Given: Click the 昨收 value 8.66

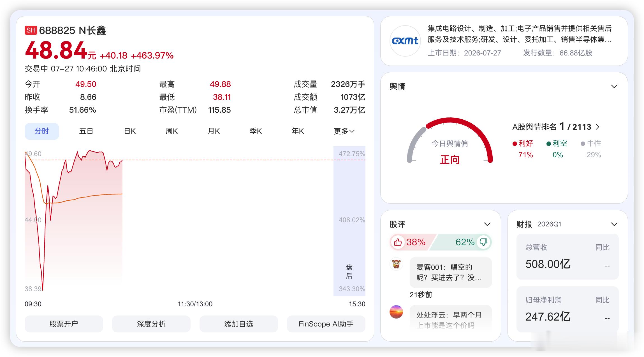Looking at the screenshot, I should pyautogui.click(x=88, y=97).
